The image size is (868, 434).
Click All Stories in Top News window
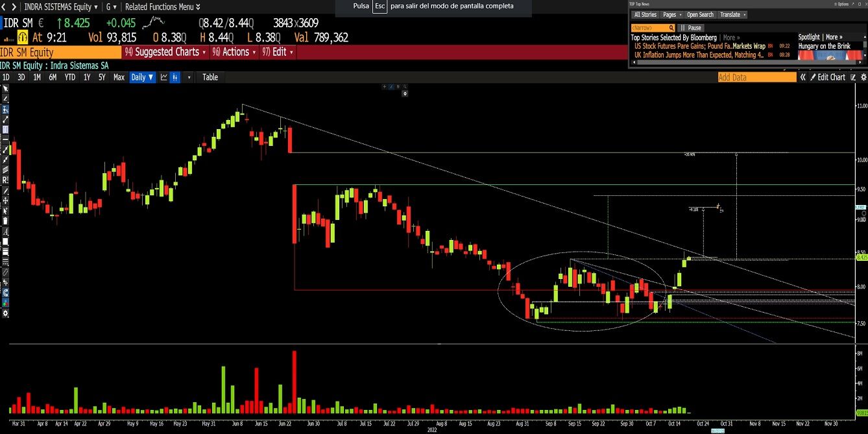(645, 14)
